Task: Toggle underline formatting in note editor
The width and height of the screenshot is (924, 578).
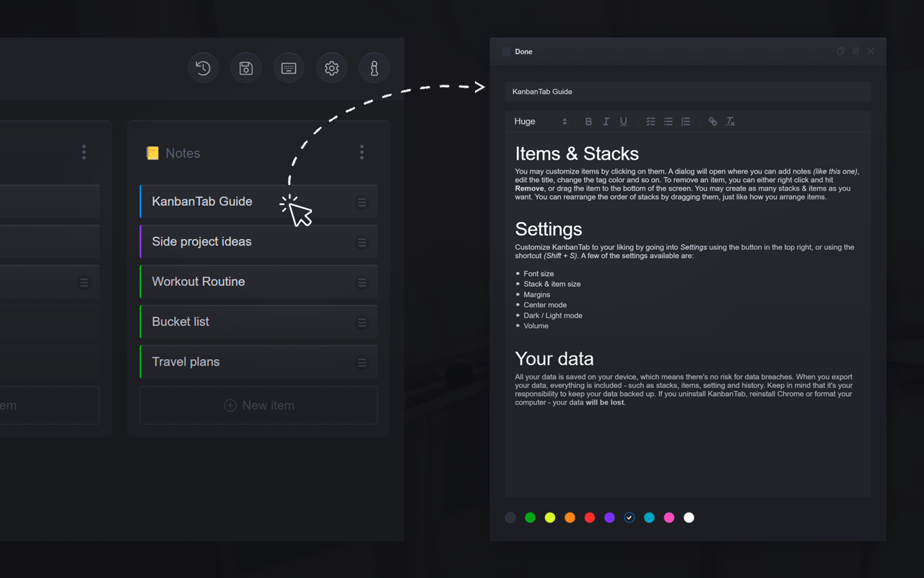Action: pyautogui.click(x=624, y=121)
